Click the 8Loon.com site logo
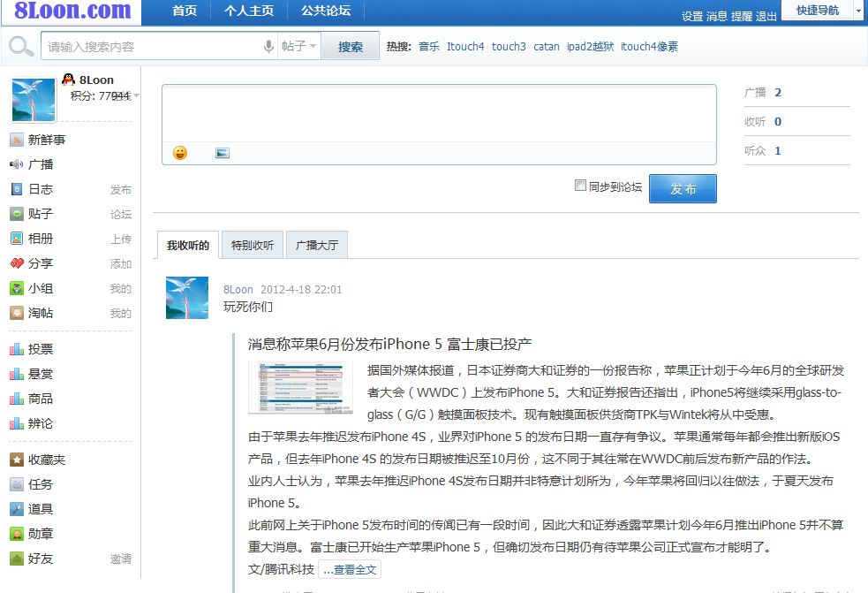Viewport: 868px width, 593px height. pyautogui.click(x=72, y=11)
